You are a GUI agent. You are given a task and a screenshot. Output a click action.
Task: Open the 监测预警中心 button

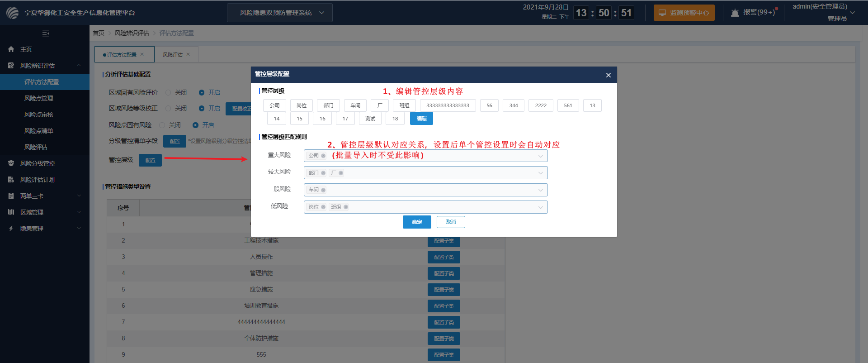[x=684, y=13]
